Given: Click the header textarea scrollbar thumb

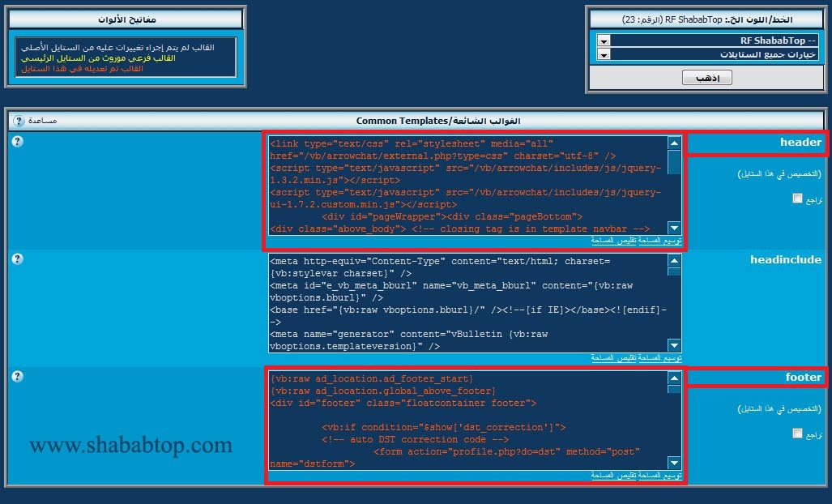Looking at the screenshot, I should click(x=674, y=162).
